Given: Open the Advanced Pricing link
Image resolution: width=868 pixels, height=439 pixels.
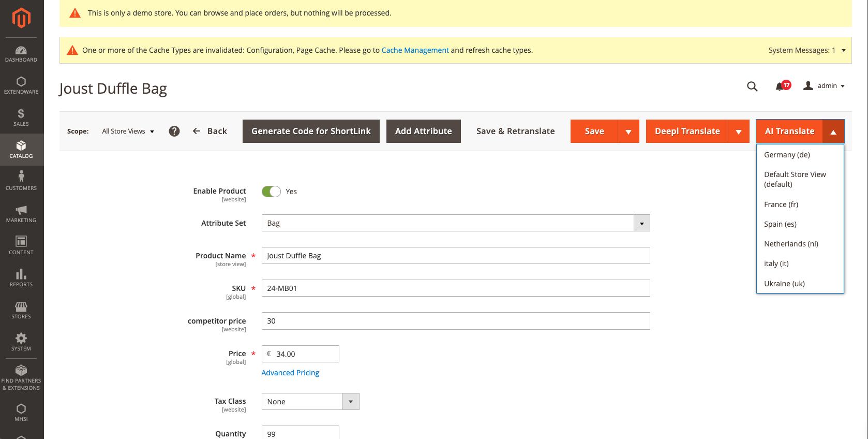Looking at the screenshot, I should click(x=290, y=373).
